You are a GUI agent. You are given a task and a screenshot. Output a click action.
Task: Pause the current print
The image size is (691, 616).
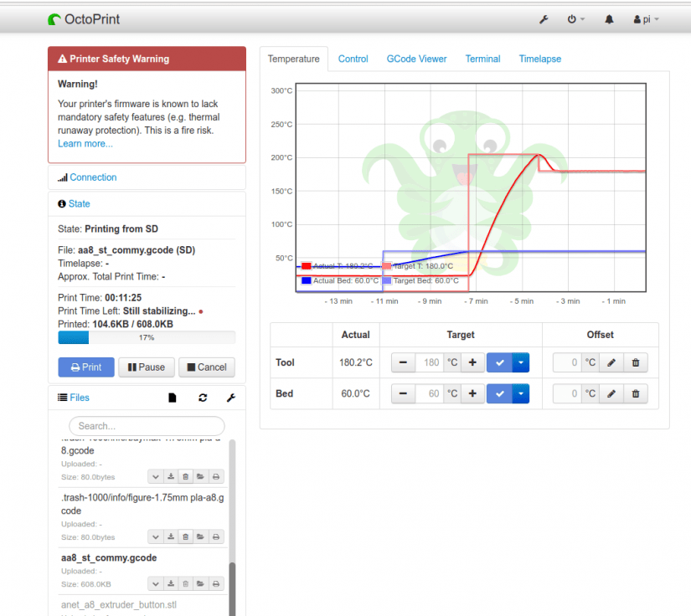146,367
